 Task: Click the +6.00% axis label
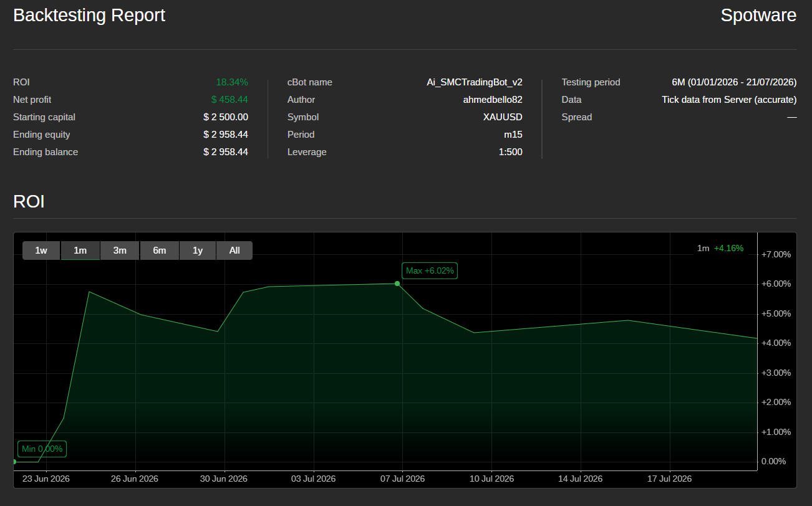pyautogui.click(x=776, y=284)
